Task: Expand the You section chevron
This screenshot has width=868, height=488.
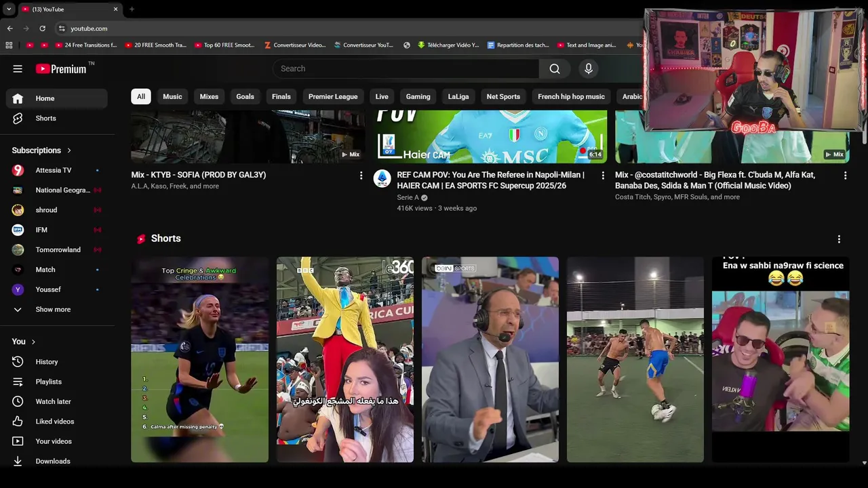Action: (x=33, y=342)
